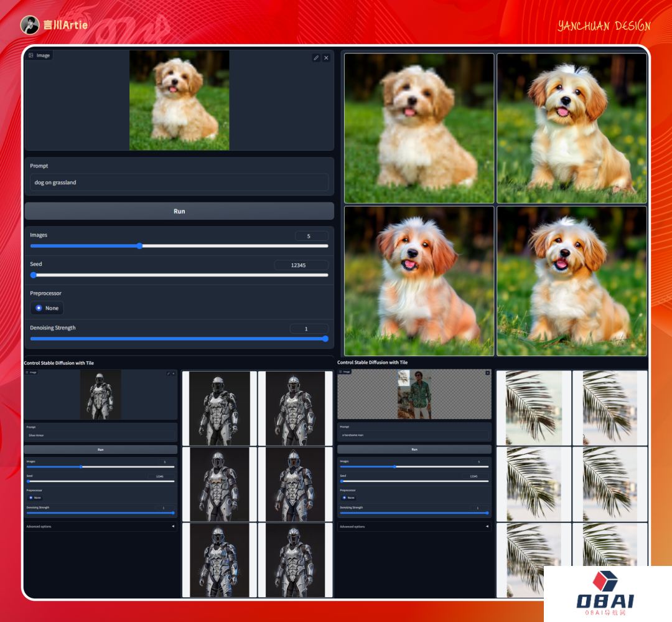Remove the armor input image using its X icon
This screenshot has height=622, width=672.
[x=173, y=374]
